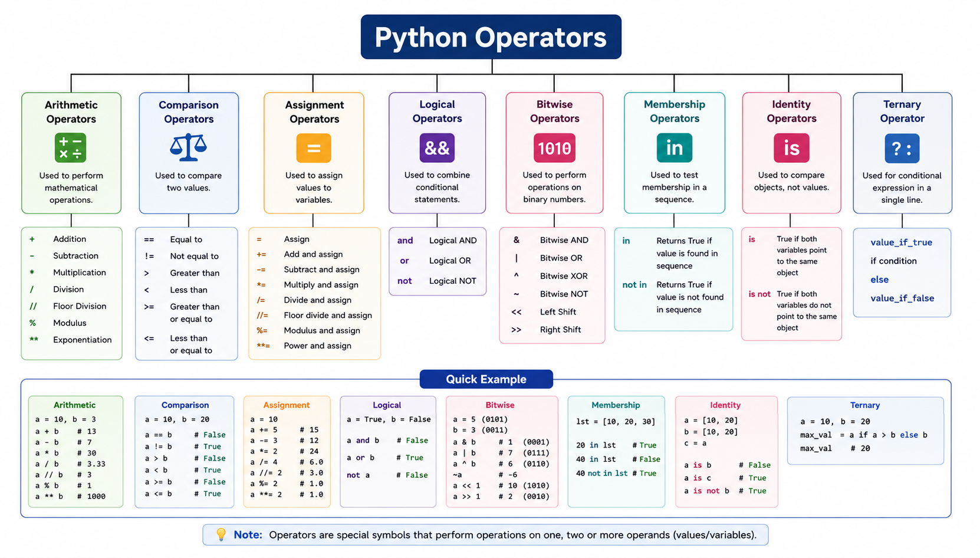Click the Ternary quick example title

tap(865, 405)
